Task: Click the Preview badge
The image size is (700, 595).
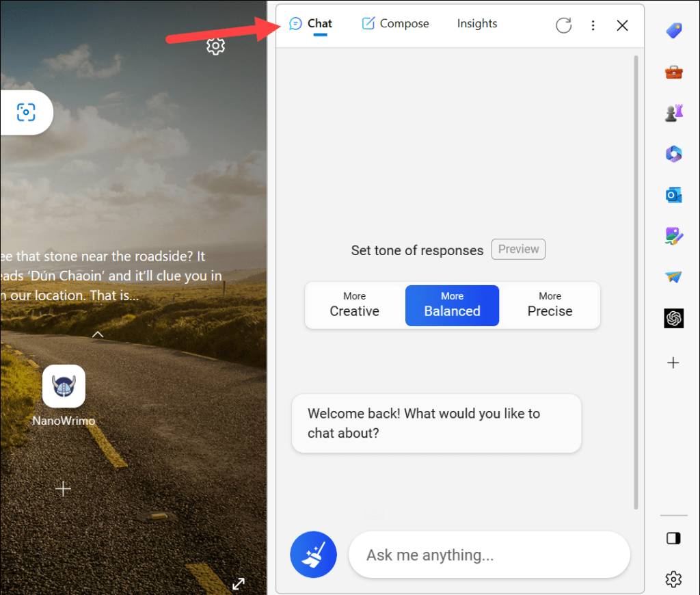Action: tap(518, 249)
